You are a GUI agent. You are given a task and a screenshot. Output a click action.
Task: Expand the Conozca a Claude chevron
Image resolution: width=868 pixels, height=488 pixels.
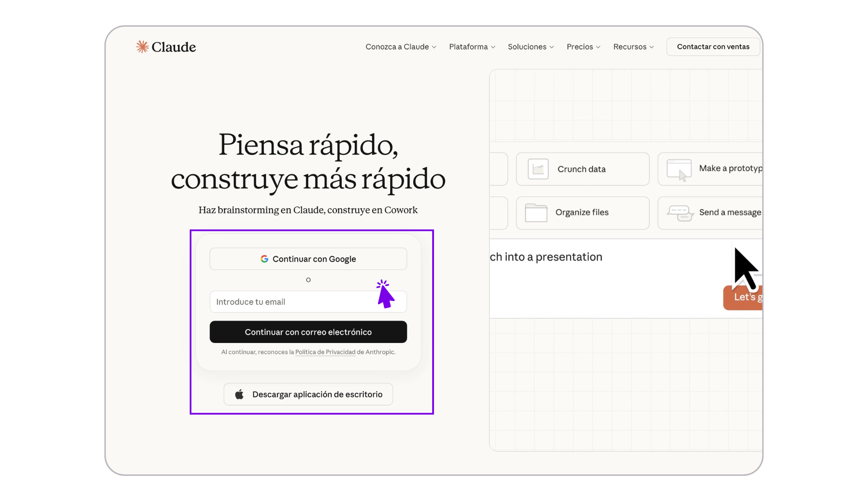434,47
